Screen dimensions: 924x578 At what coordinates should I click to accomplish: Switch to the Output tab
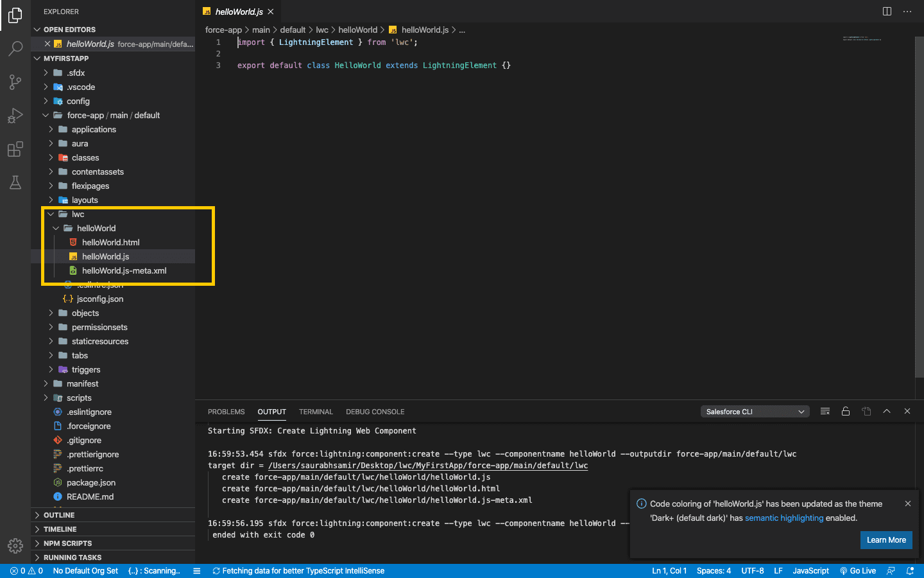click(x=272, y=412)
